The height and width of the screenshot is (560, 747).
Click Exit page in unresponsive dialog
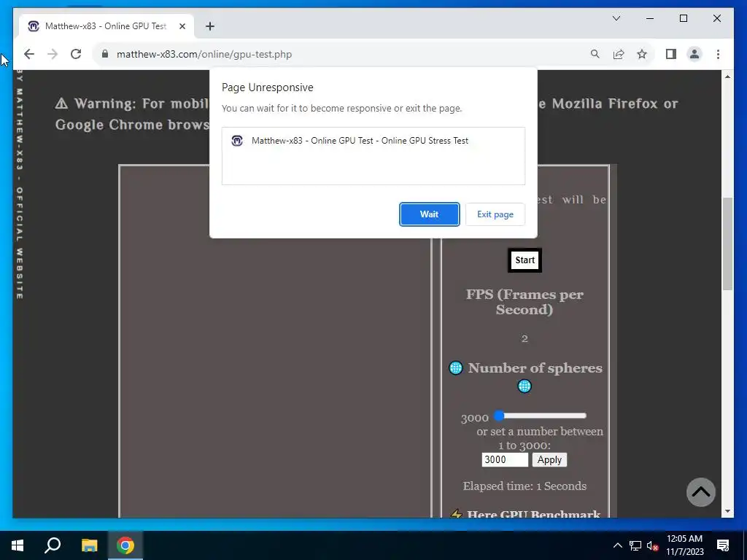pos(495,214)
